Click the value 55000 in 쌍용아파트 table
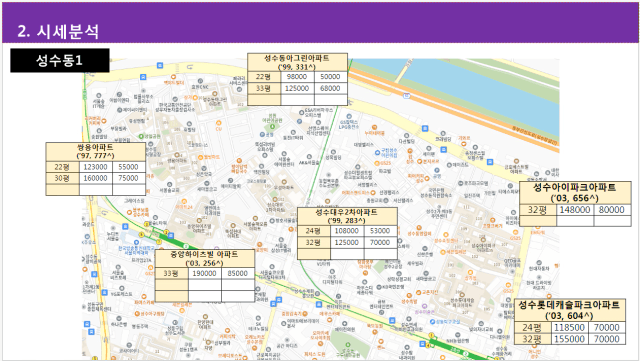This screenshot has width=640, height=361. tap(129, 167)
